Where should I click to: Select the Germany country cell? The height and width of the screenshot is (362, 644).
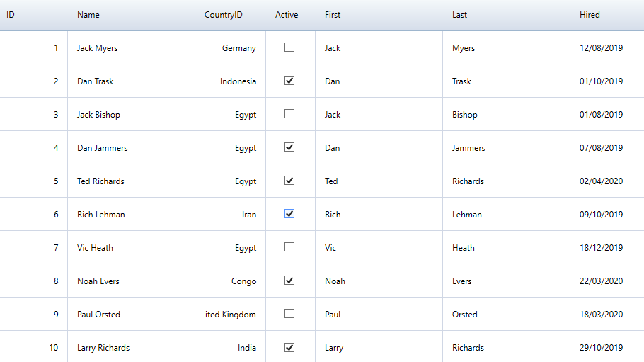click(238, 48)
